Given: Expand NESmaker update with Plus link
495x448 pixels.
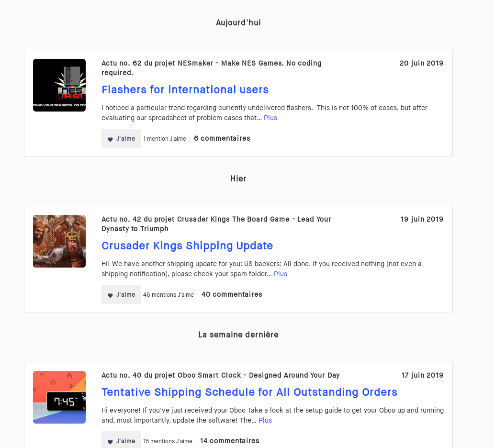Looking at the screenshot, I should point(270,118).
